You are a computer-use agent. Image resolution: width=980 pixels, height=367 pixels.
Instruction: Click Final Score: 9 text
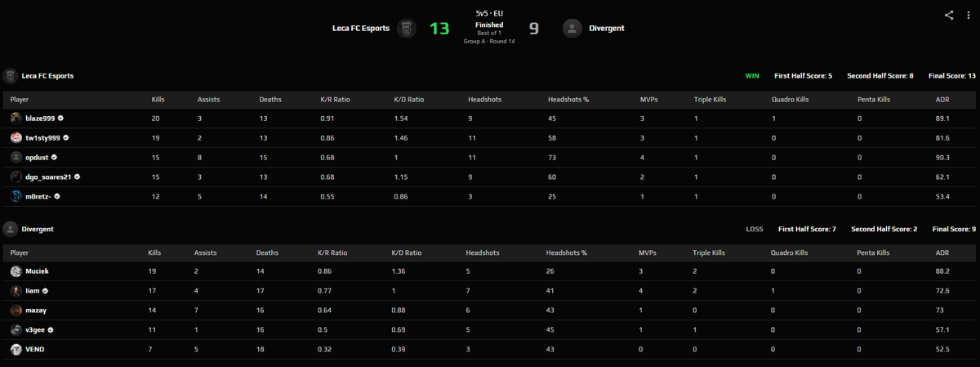pyautogui.click(x=954, y=229)
